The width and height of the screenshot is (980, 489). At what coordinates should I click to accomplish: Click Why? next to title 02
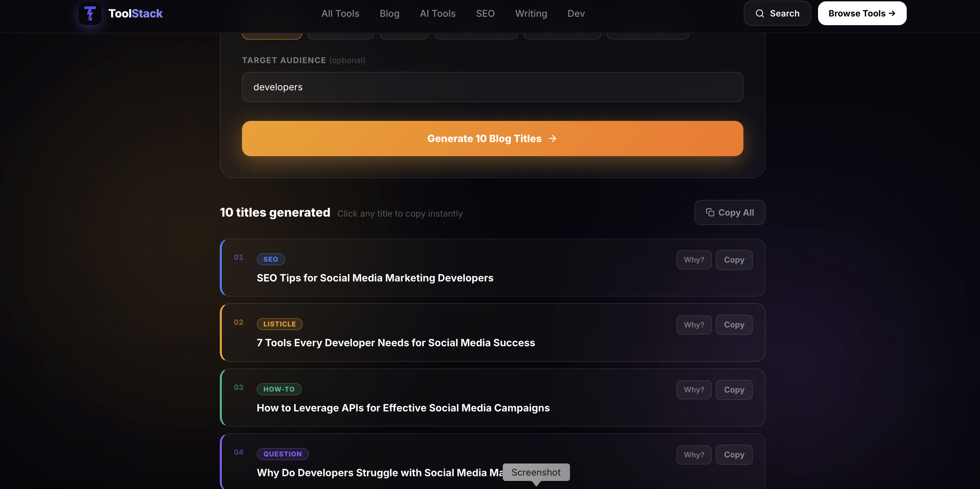pos(694,324)
